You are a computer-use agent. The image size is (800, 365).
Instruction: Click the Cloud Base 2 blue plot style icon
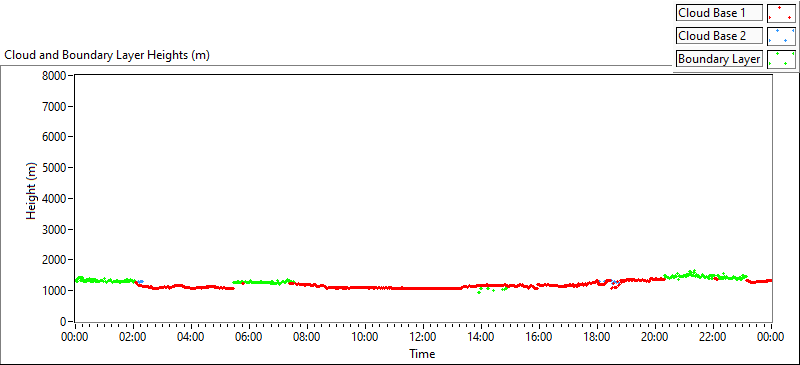click(781, 36)
